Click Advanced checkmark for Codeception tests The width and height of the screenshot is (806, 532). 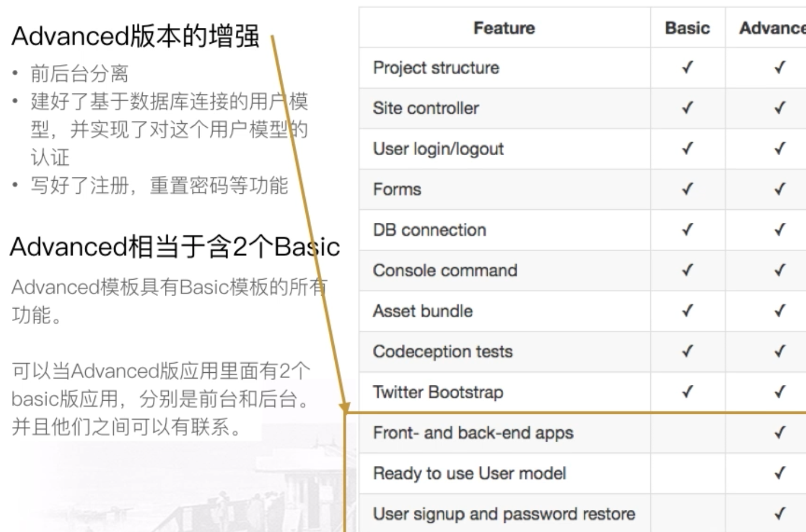point(780,351)
